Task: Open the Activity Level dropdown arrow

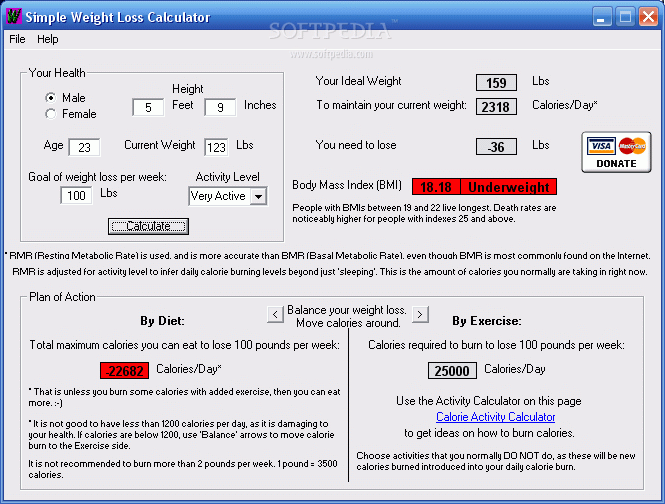Action: 258,196
